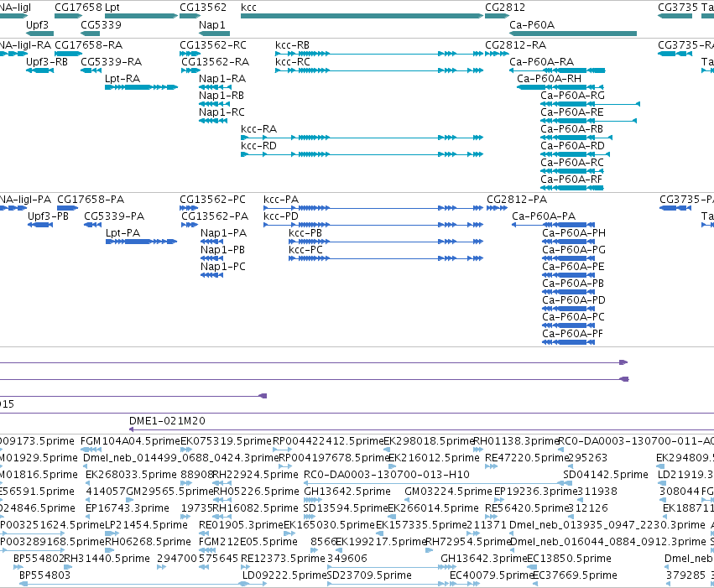This screenshot has height=588, width=714.
Task: Click protein CG13562-PA
Action: point(215,216)
